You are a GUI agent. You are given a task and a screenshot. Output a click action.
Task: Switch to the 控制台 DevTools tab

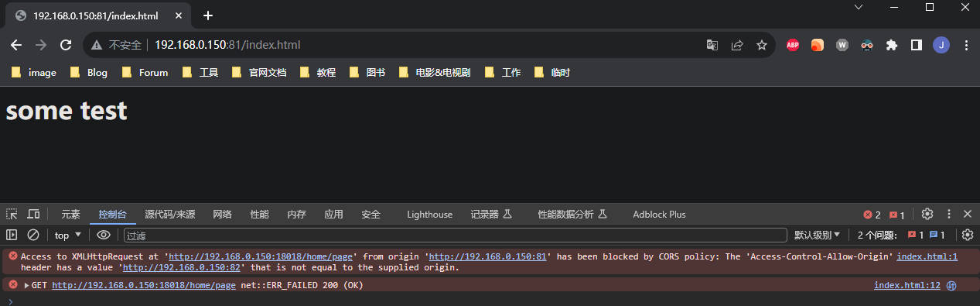(112, 215)
